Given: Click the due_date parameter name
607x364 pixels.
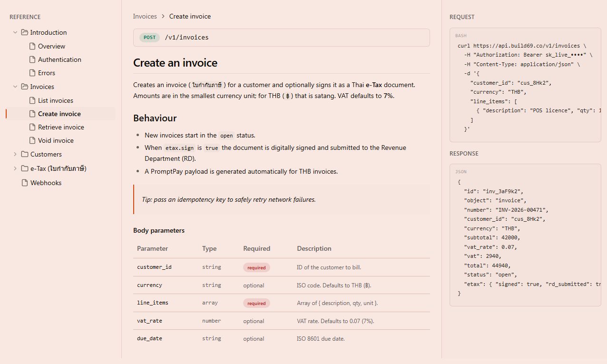Looking at the screenshot, I should [x=149, y=338].
